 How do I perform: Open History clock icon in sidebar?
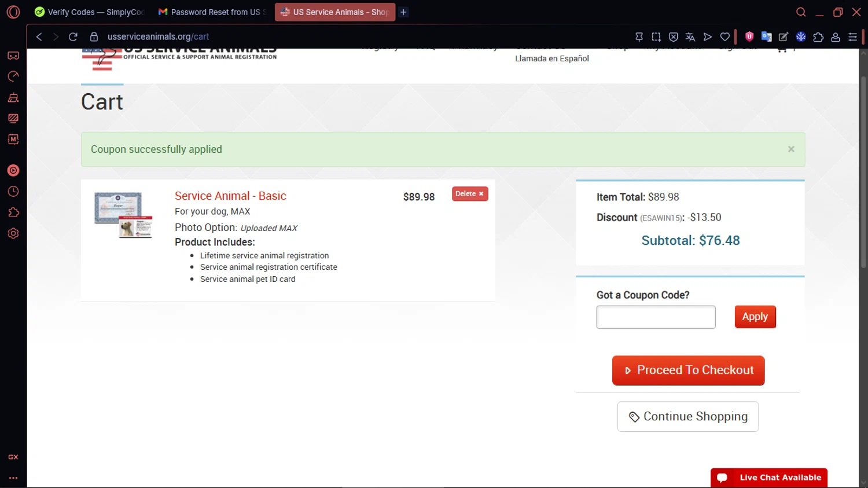point(13,192)
